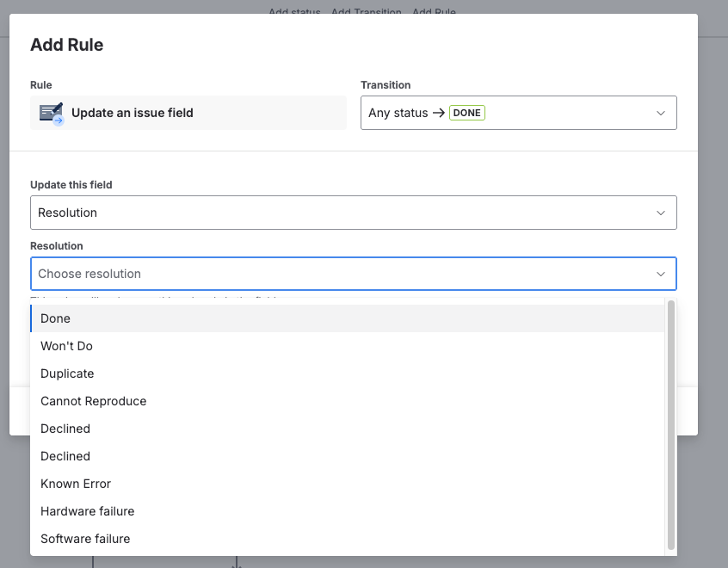Pick Software failure from the dropdown
This screenshot has width=728, height=568.
click(85, 539)
